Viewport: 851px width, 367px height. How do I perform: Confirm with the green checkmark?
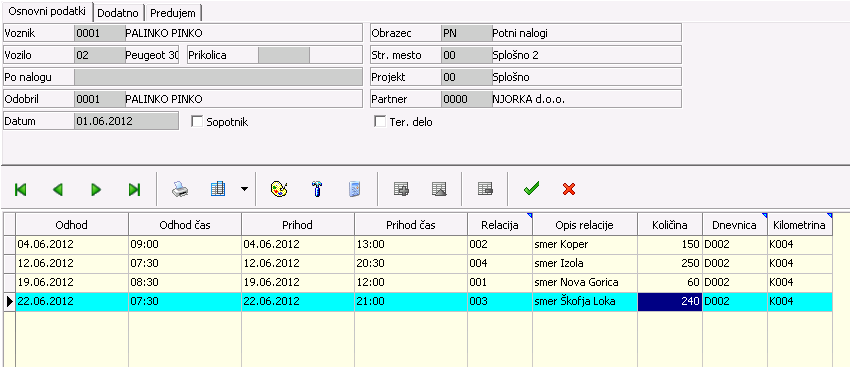531,189
